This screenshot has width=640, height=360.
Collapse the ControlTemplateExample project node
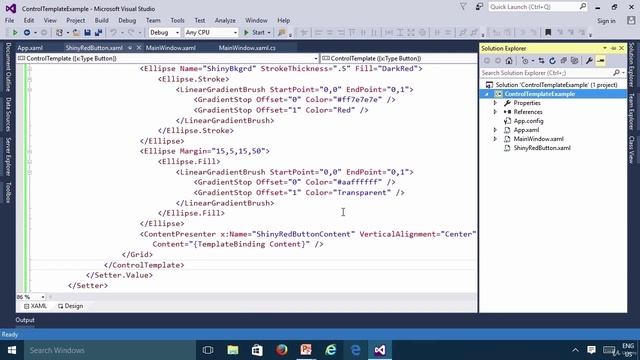pos(487,94)
